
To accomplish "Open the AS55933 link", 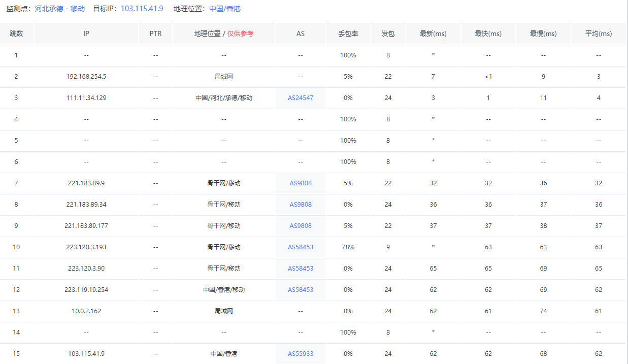I will [301, 354].
